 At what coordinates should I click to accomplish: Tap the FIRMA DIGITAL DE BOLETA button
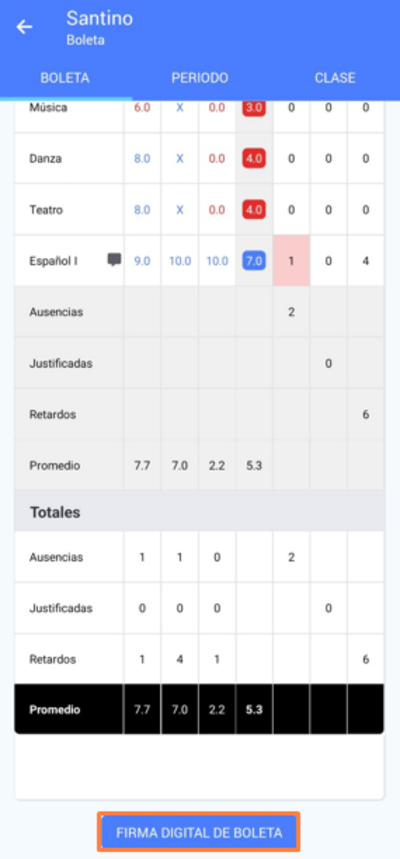click(x=199, y=833)
